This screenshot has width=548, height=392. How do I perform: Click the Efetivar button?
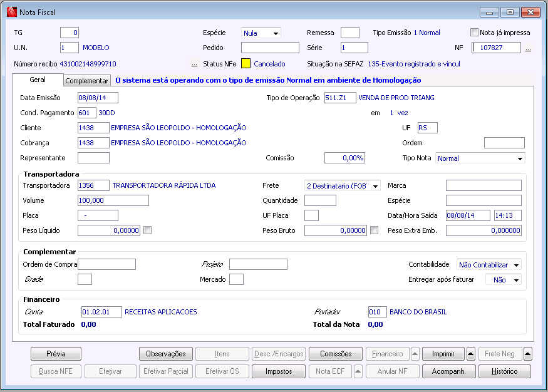110,371
